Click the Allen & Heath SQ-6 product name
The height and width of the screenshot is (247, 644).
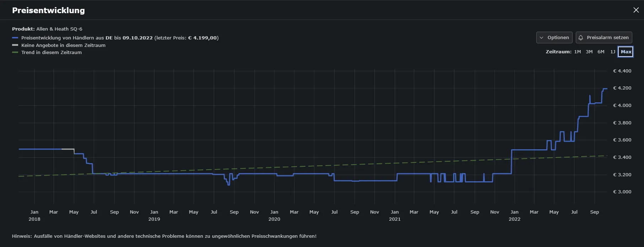[59, 29]
